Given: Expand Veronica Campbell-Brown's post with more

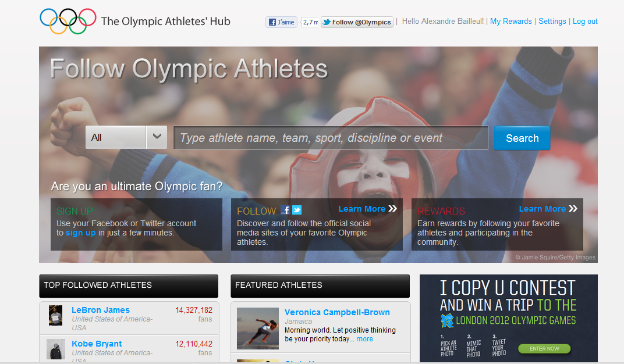Looking at the screenshot, I should (x=364, y=339).
